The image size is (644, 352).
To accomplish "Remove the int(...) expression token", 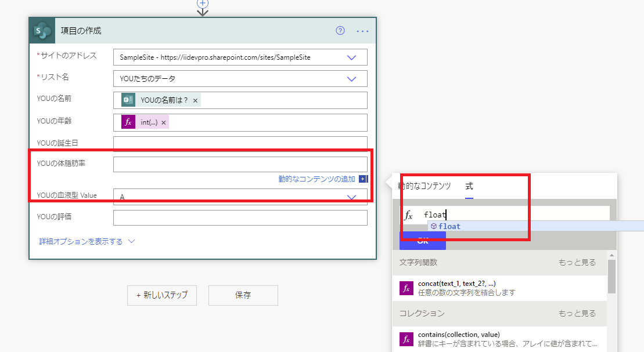I will (x=164, y=122).
